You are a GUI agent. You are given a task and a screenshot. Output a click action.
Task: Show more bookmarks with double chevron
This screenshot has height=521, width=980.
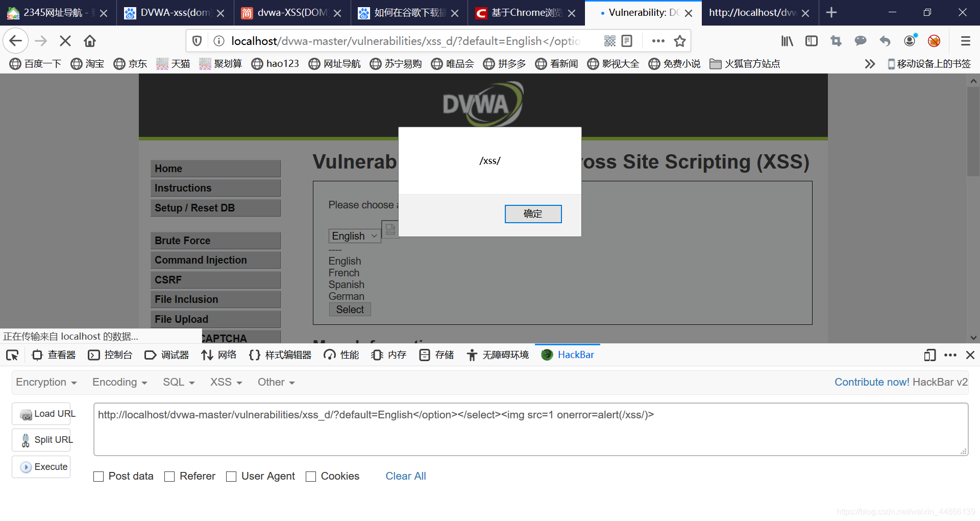click(870, 64)
